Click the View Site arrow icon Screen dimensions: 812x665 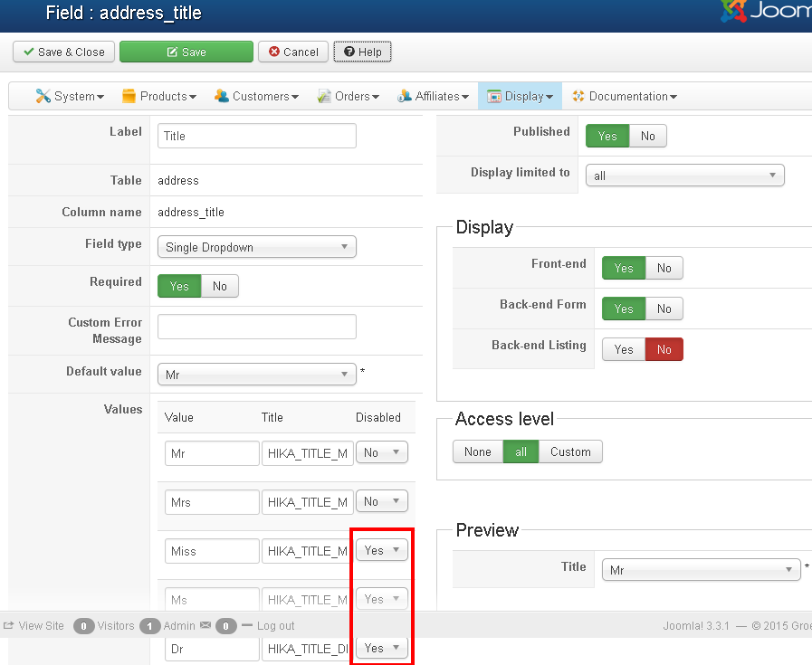click(x=8, y=626)
